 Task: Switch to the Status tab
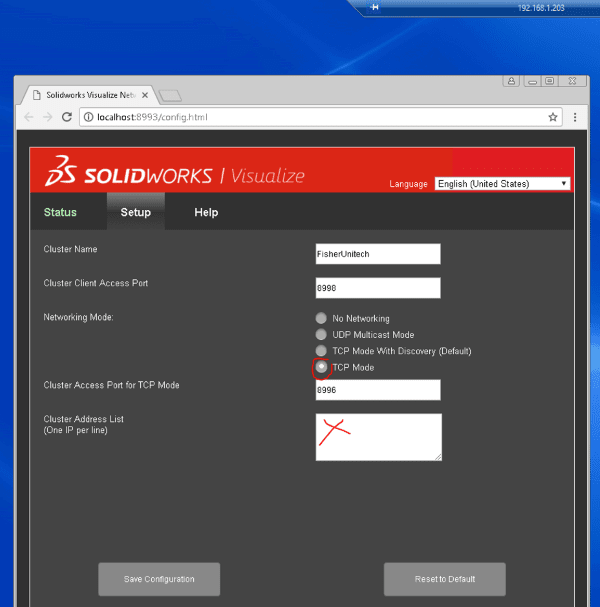(x=60, y=212)
